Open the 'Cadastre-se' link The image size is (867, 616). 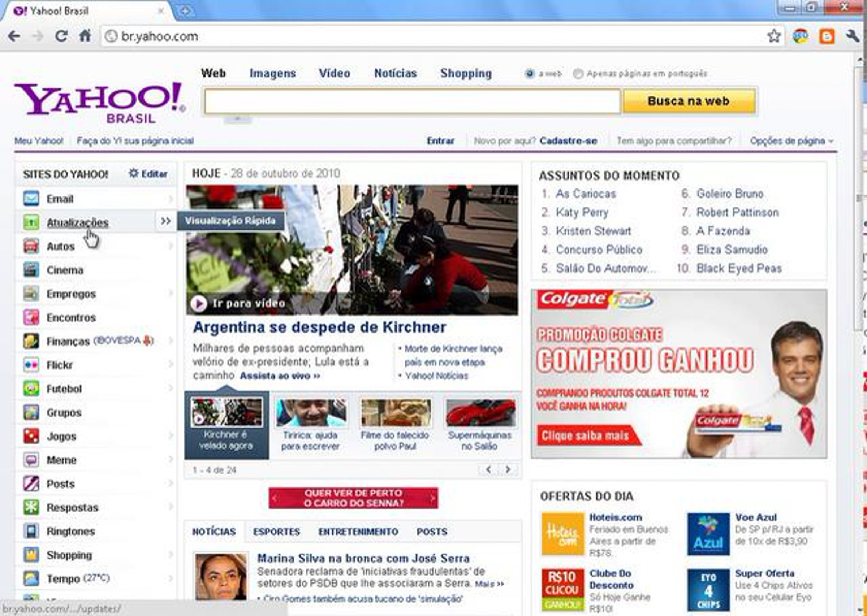(568, 141)
